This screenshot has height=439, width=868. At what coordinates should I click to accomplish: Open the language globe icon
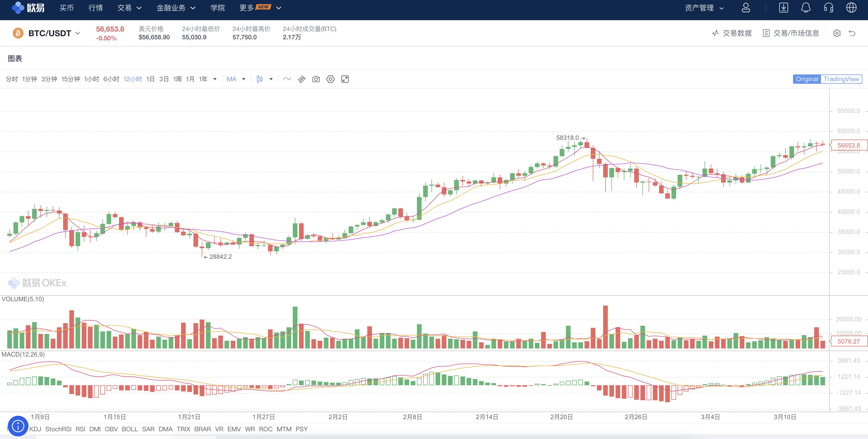(x=851, y=8)
